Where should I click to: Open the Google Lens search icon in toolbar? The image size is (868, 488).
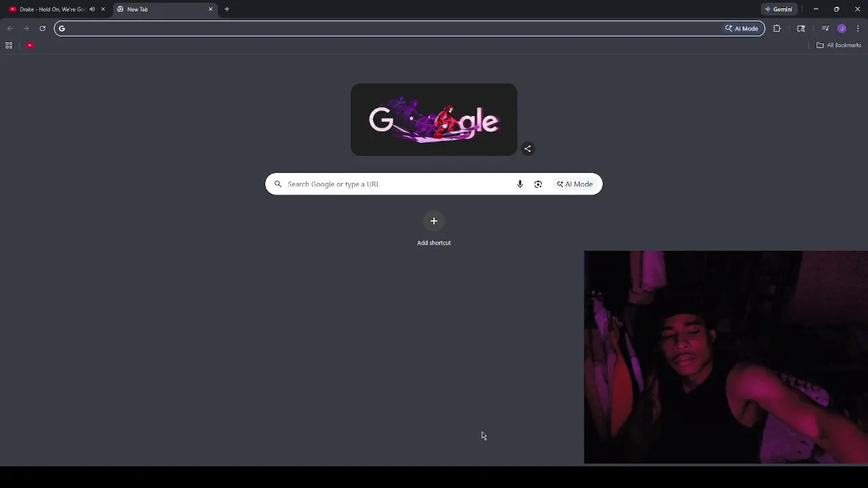tap(801, 28)
